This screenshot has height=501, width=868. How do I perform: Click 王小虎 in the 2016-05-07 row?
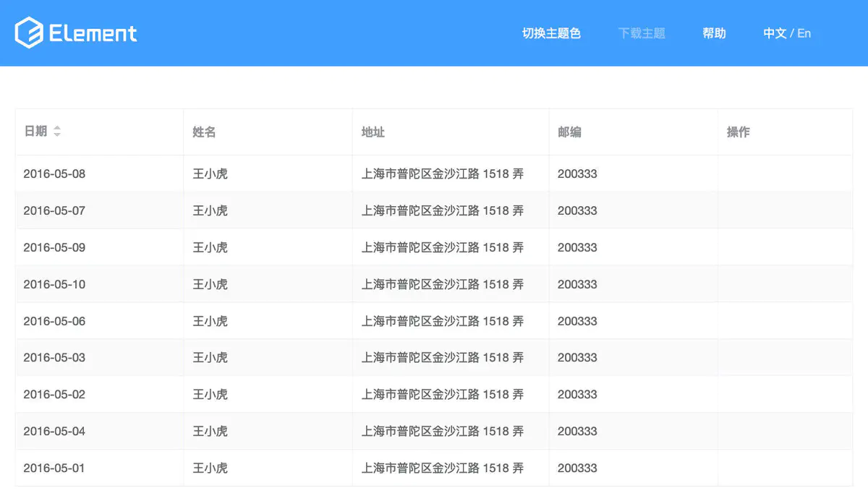click(210, 210)
